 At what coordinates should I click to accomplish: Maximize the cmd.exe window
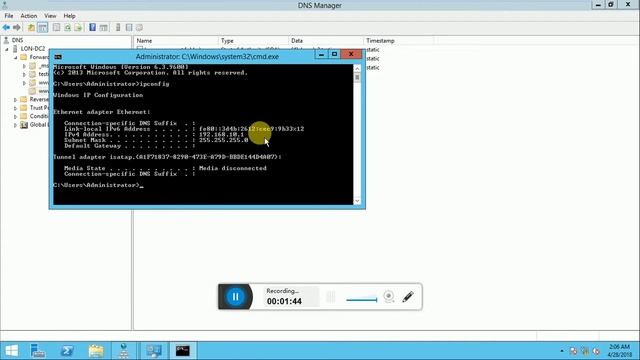(x=334, y=54)
